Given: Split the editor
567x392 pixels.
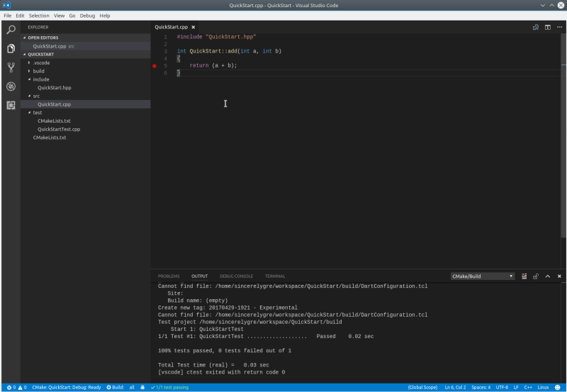Looking at the screenshot, I should tap(548, 27).
